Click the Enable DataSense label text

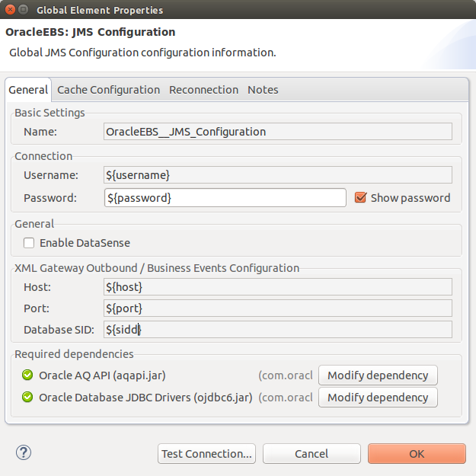[85, 243]
